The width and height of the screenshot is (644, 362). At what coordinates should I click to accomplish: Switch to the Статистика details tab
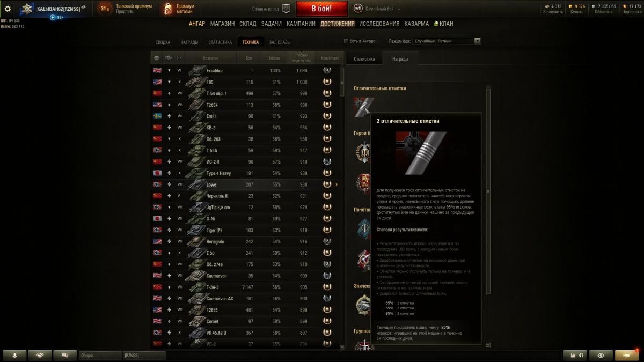pyautogui.click(x=364, y=59)
